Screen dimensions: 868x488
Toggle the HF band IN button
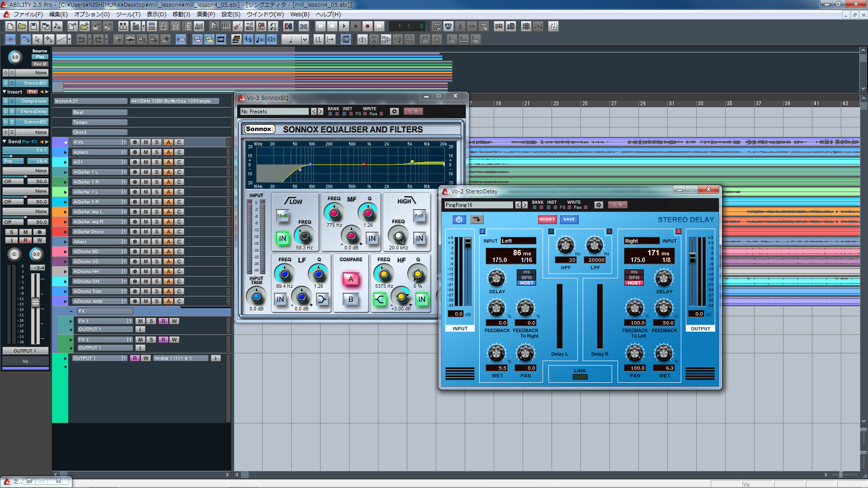pos(422,299)
